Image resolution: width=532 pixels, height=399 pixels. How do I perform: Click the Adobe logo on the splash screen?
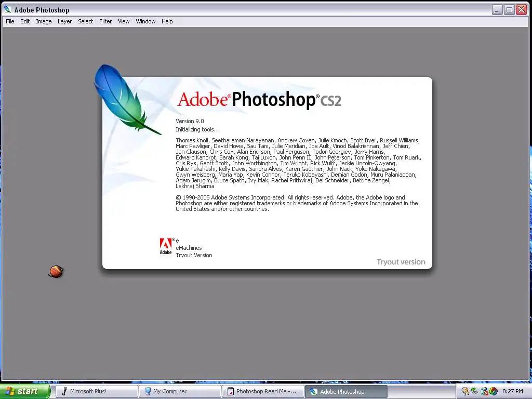coord(166,246)
